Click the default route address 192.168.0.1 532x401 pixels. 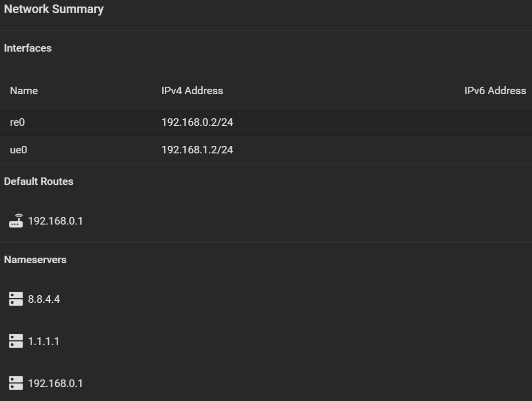[x=55, y=221]
